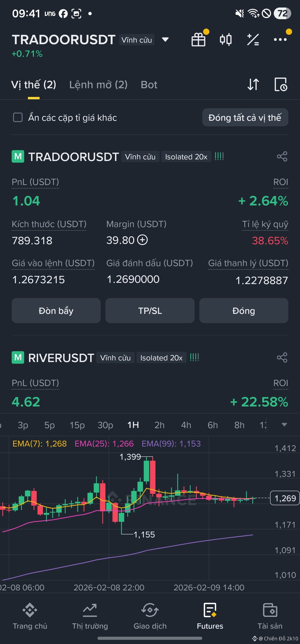Tap the Đóng close position button

(244, 311)
